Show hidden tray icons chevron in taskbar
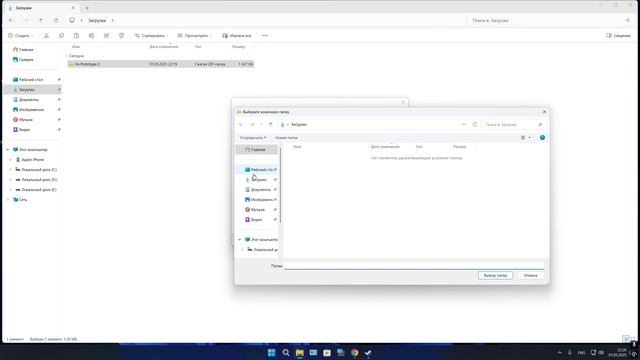 560,353
